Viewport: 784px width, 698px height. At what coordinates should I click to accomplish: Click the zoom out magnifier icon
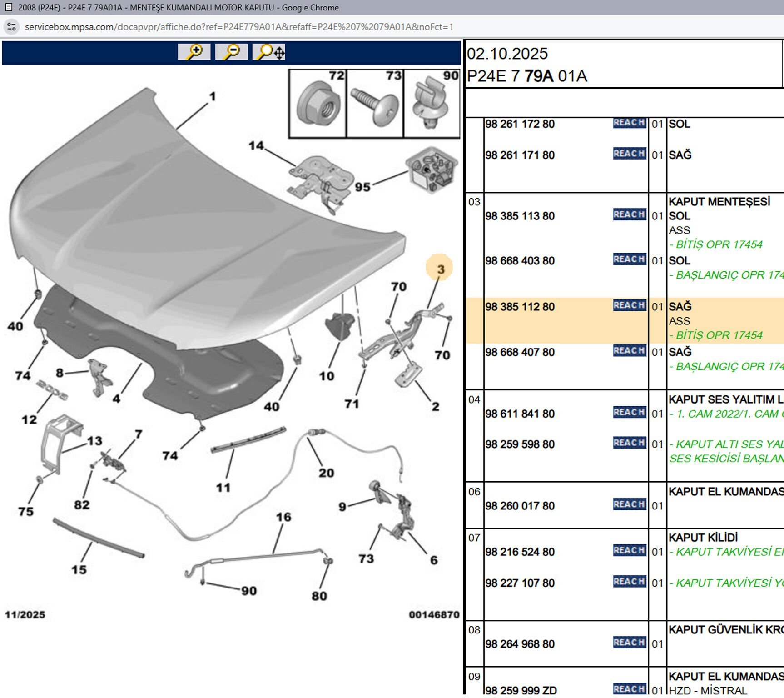coord(231,52)
